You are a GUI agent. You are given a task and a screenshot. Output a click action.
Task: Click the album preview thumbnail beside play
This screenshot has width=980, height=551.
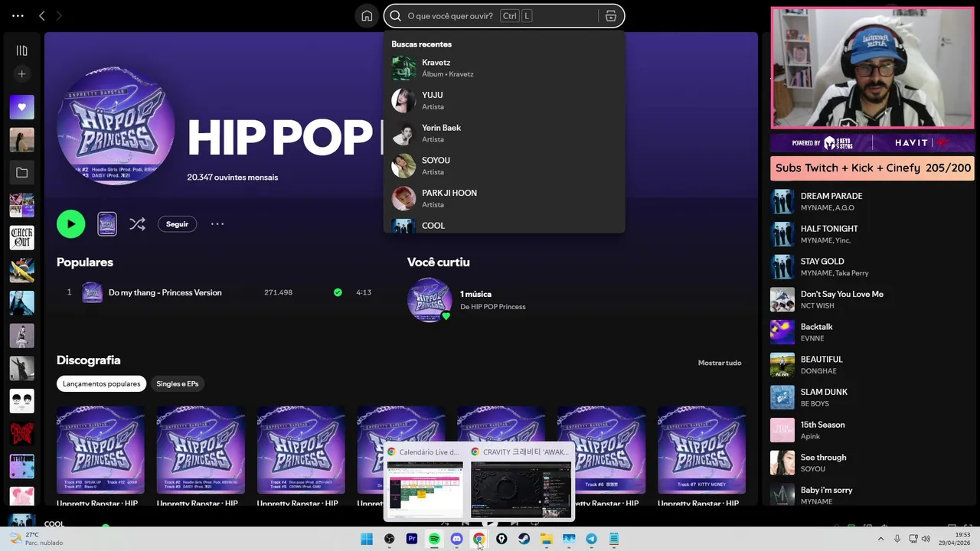tap(107, 224)
